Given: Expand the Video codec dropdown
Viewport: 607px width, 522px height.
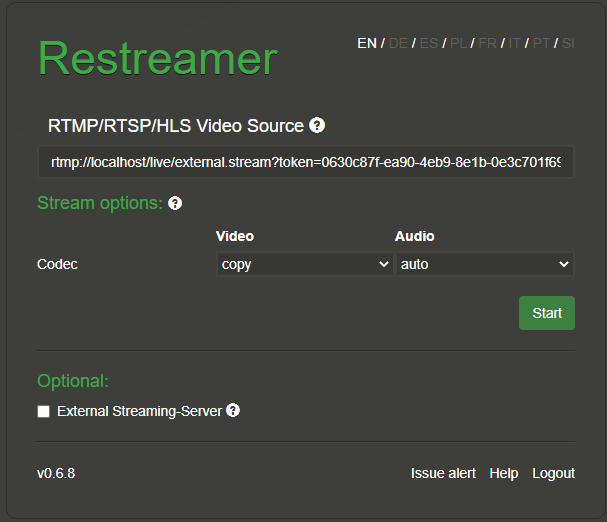Looking at the screenshot, I should pos(304,264).
